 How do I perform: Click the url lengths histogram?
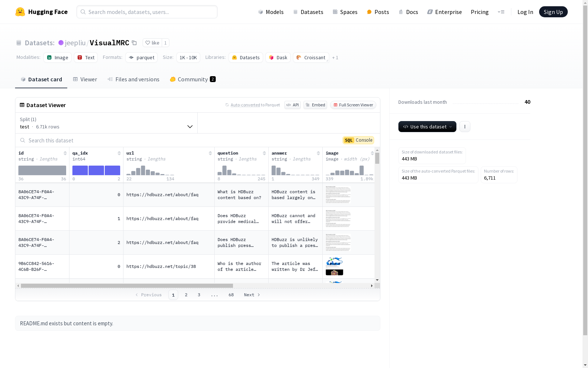(150, 170)
